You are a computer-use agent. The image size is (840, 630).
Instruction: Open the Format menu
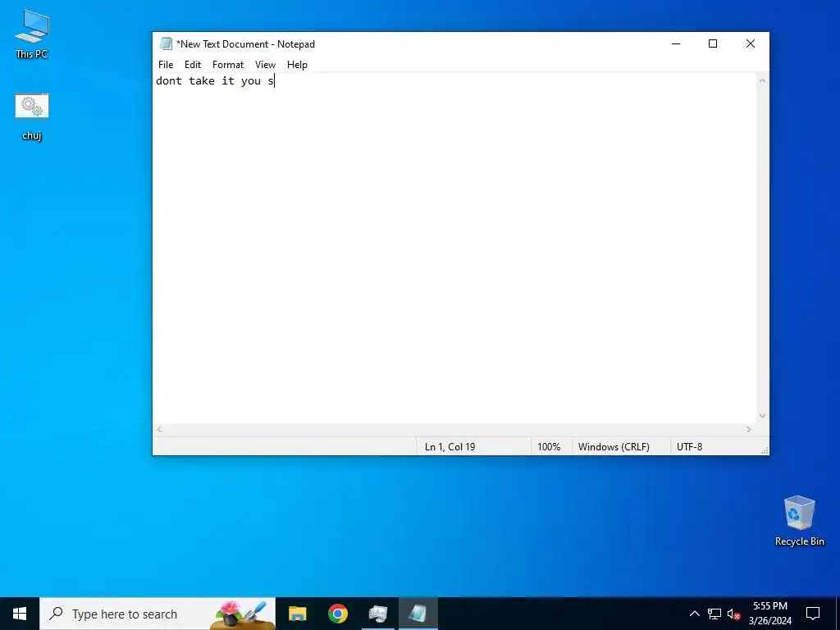[228, 64]
